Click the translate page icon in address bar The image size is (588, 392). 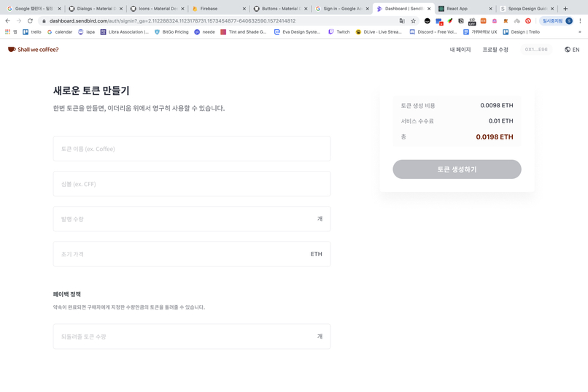pyautogui.click(x=402, y=21)
